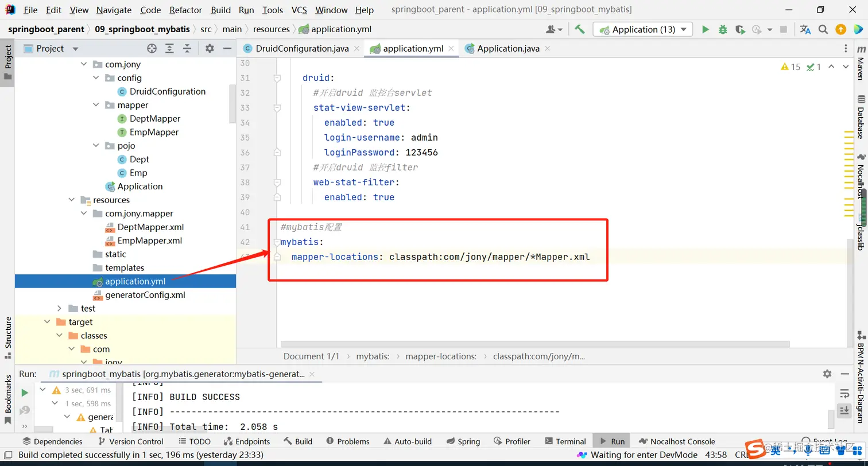Expand all nodes in Project panel

[x=169, y=49]
